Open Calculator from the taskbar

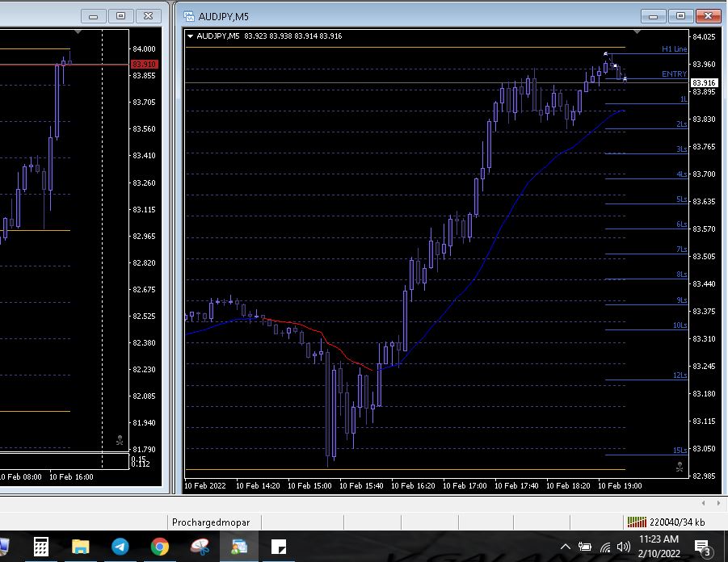coord(41,547)
